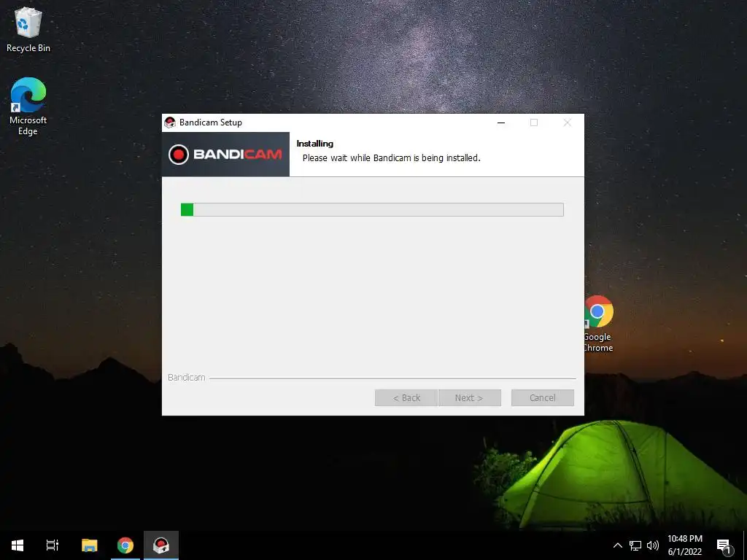Click the 'Bandicam' footer label text
This screenshot has height=560, width=747.
[x=186, y=378]
